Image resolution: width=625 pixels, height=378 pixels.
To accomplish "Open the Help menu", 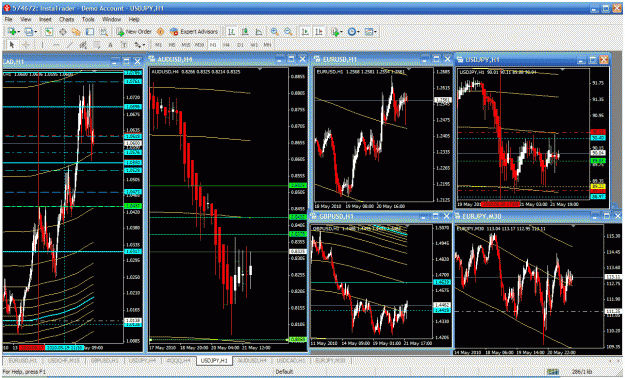I will (134, 19).
